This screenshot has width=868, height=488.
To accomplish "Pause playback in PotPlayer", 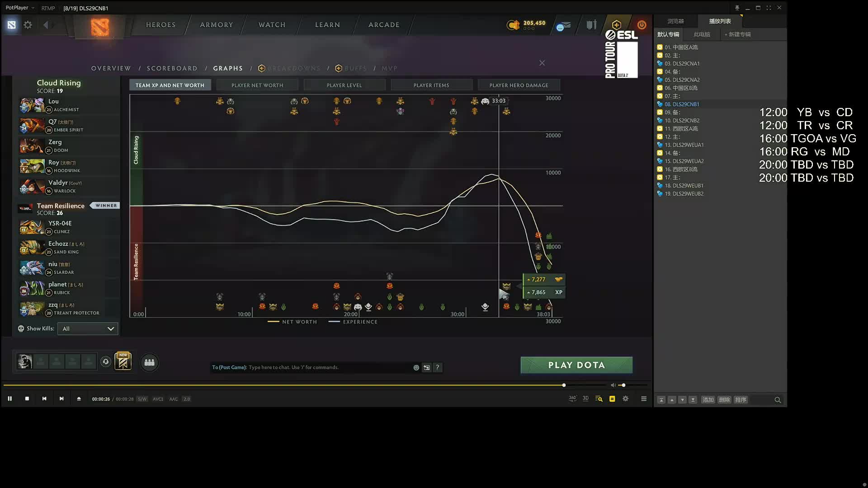I will tap(9, 399).
